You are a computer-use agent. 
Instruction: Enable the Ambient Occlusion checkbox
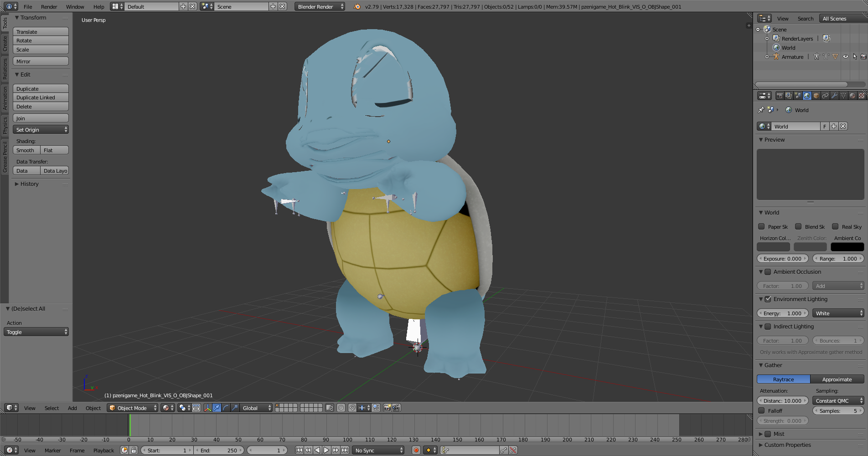coord(768,272)
